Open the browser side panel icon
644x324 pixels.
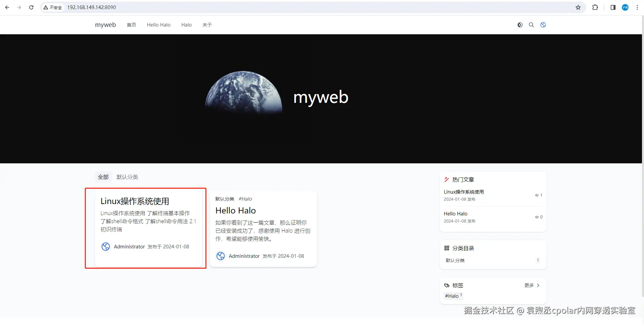click(613, 7)
